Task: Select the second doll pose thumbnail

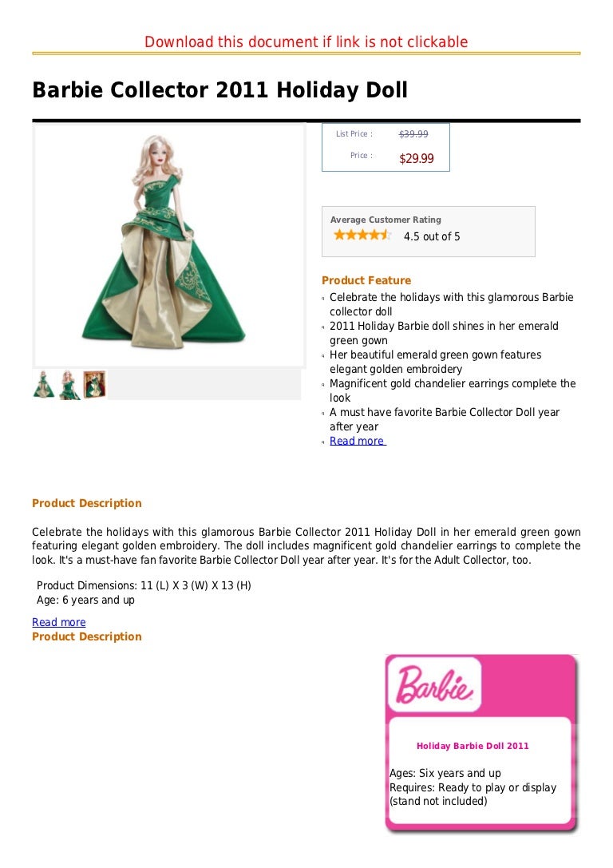Action: coord(69,384)
